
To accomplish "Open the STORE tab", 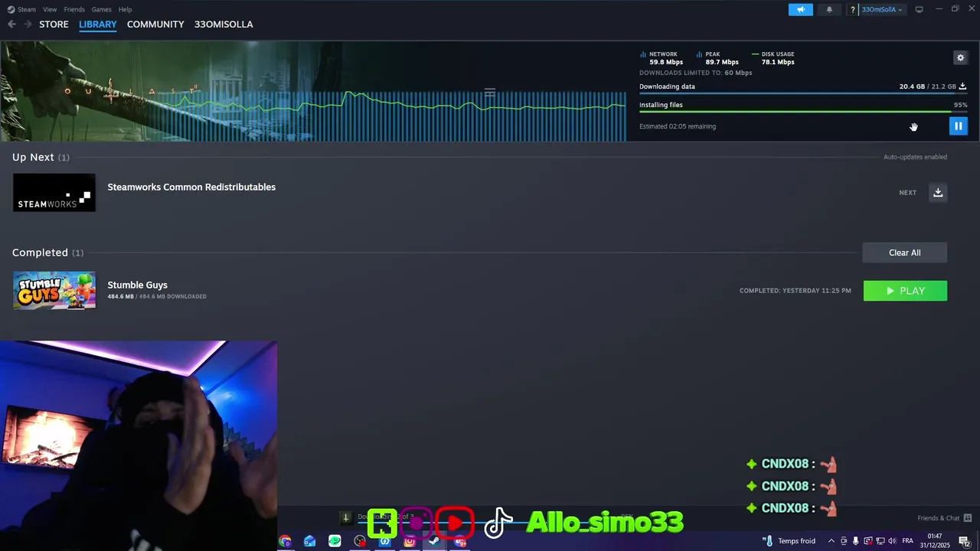I will tap(54, 24).
